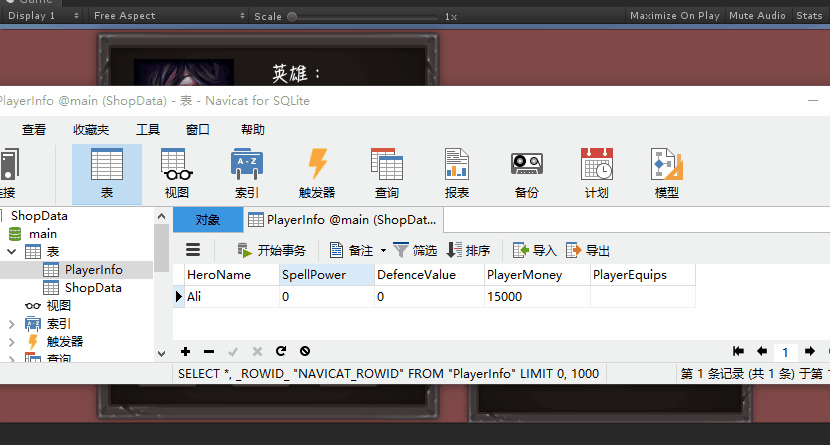Click the PlayerEquips column header
The image size is (830, 445).
pyautogui.click(x=643, y=275)
